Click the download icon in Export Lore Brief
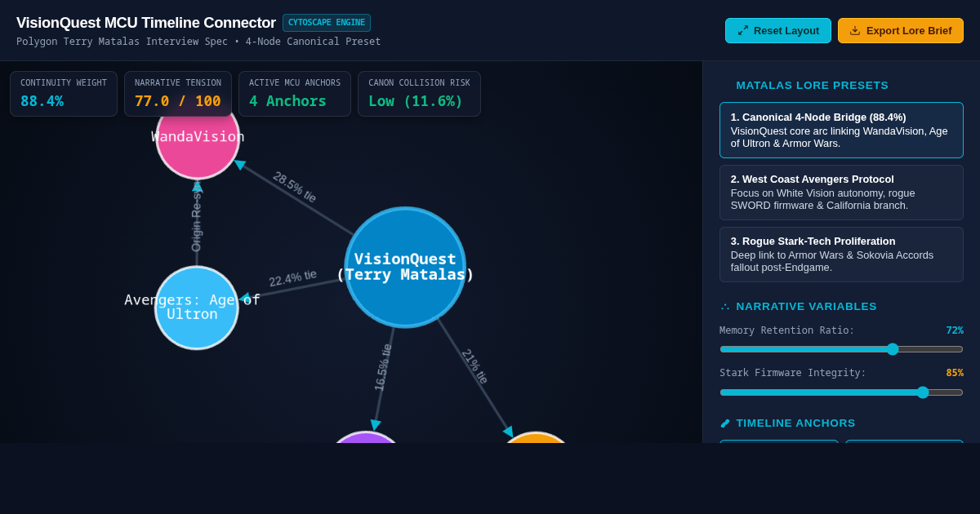 [x=855, y=30]
